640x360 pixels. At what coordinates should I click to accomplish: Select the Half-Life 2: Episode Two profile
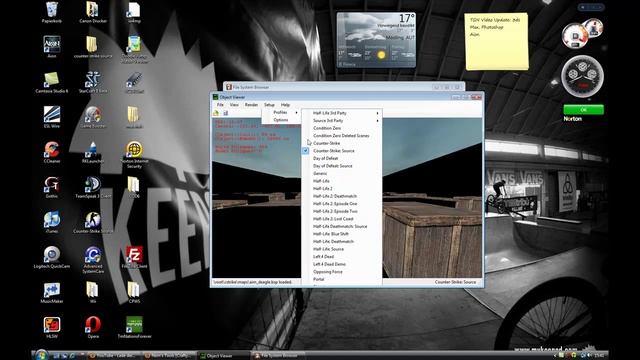click(x=342, y=211)
